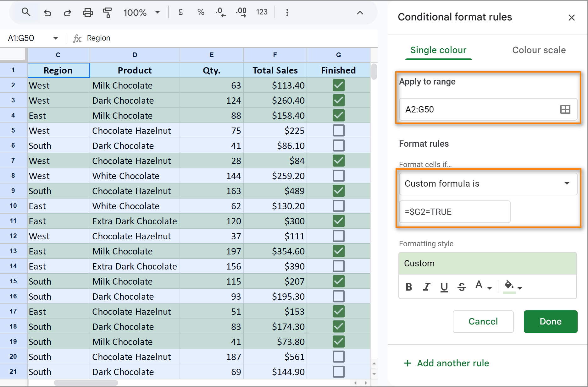
Task: Select the Region header cell
Action: (x=58, y=70)
